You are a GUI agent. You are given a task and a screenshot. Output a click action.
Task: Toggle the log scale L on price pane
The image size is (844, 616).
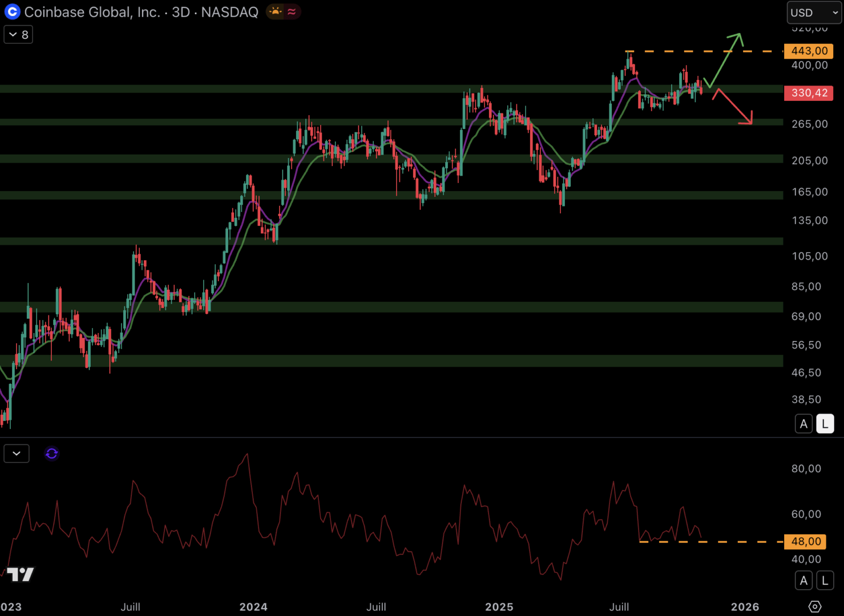(x=825, y=424)
